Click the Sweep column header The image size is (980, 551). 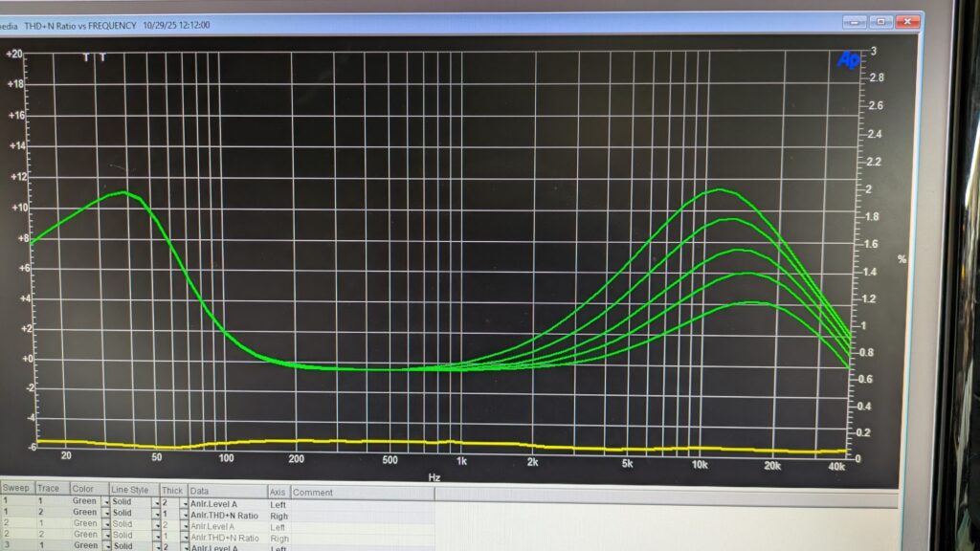[17, 492]
